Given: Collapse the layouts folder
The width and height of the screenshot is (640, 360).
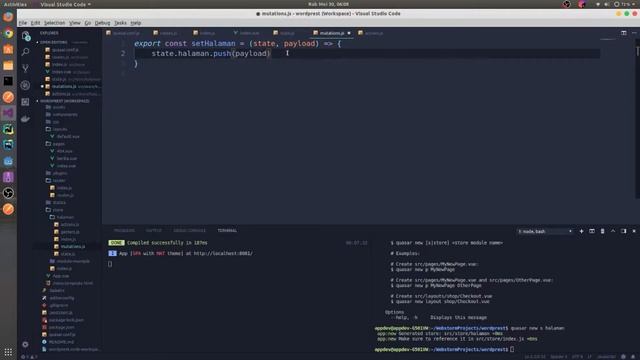Looking at the screenshot, I should 60,129.
